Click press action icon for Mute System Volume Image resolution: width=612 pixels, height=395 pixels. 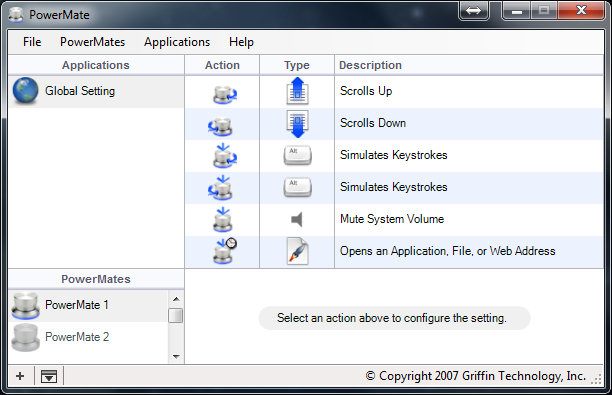tap(223, 220)
